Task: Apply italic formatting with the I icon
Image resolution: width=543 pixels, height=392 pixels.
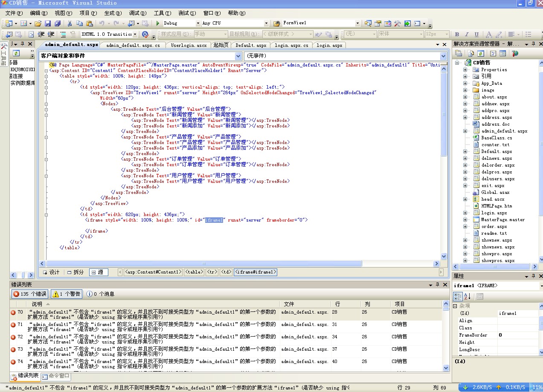Action: pos(467,34)
